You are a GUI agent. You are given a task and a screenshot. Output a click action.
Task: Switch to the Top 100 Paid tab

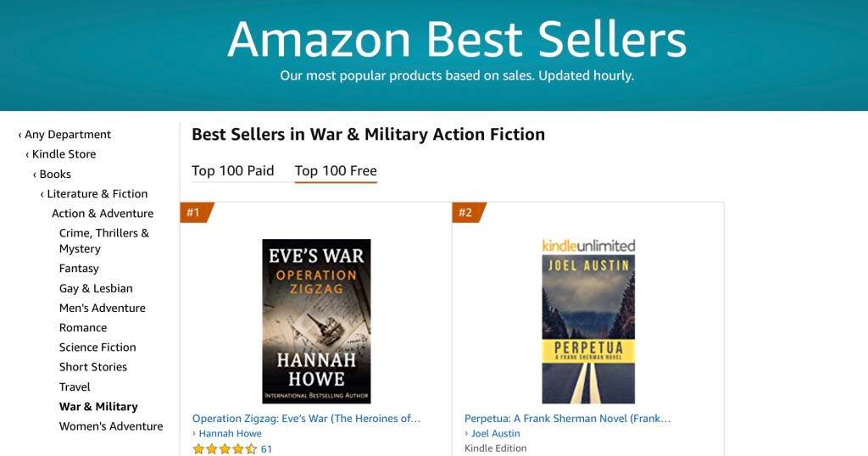[233, 171]
